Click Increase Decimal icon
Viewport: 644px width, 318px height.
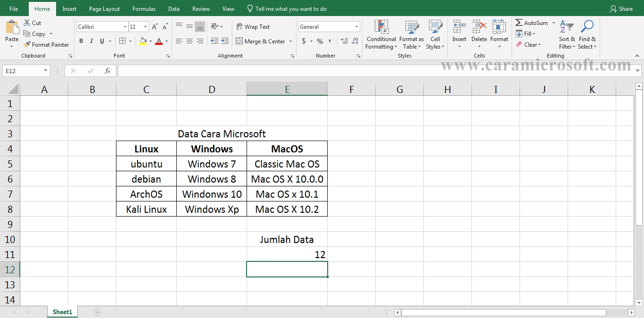pos(344,42)
